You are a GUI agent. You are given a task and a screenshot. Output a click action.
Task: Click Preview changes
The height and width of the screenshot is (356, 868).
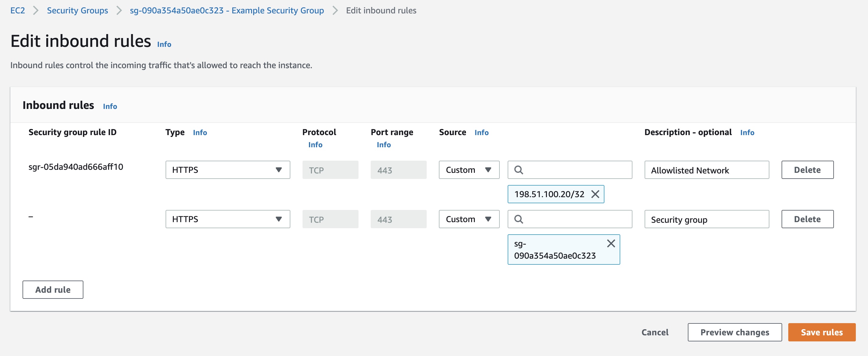pos(735,332)
